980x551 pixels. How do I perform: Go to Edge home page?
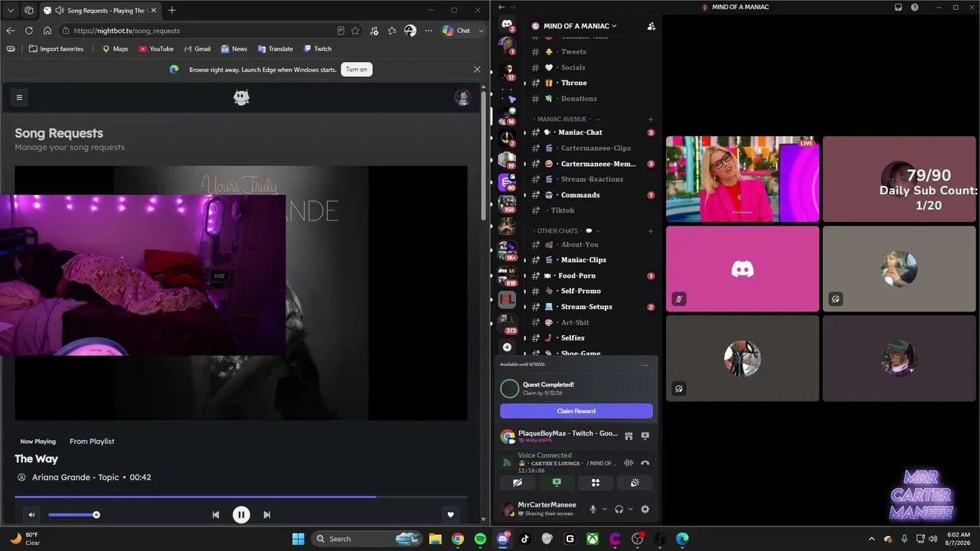[47, 31]
